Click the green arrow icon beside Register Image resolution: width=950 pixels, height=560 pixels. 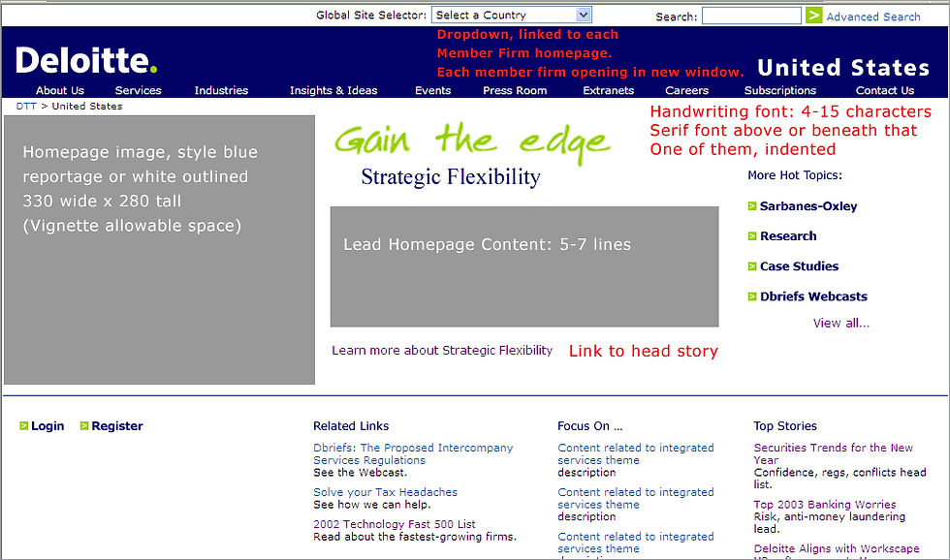point(84,425)
